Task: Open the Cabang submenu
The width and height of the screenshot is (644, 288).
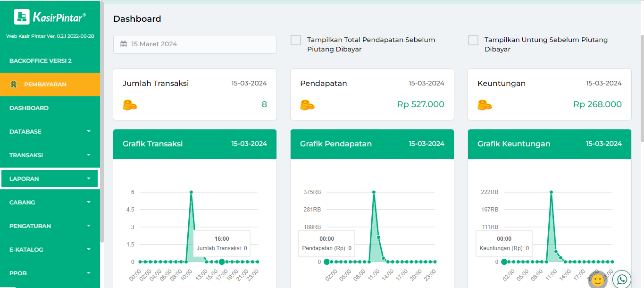Action: pyautogui.click(x=50, y=203)
